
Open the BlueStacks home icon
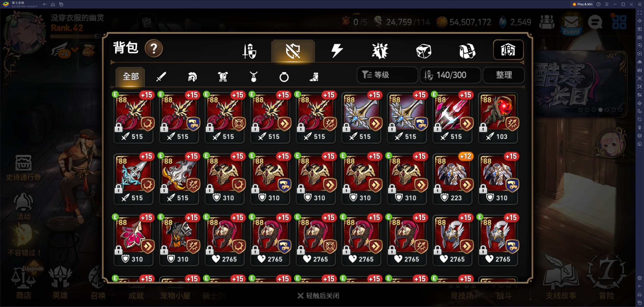coord(53,4)
